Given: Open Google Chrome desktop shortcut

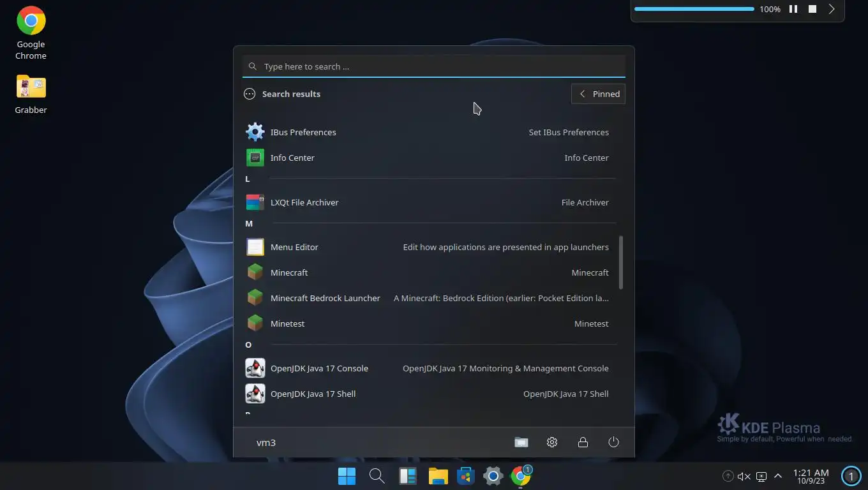Looking at the screenshot, I should (x=31, y=33).
